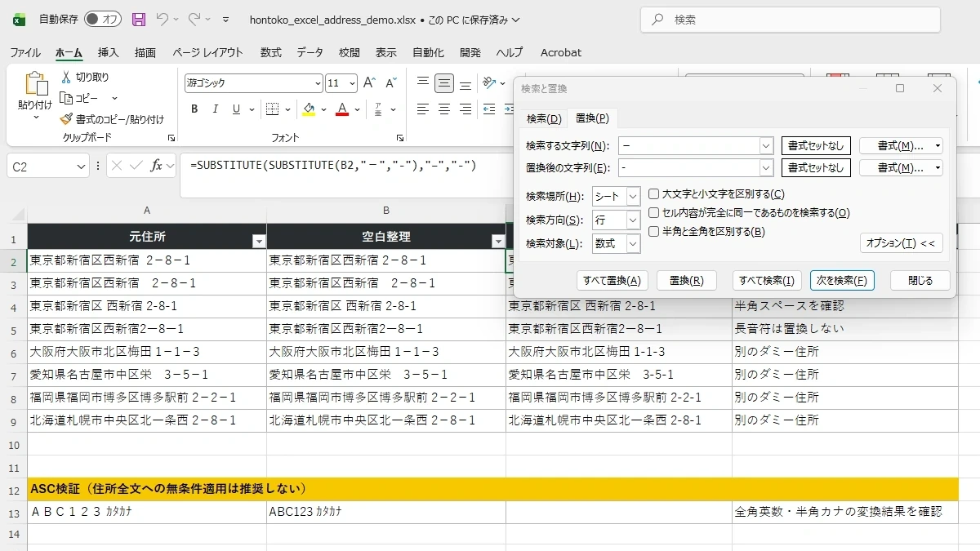This screenshot has width=980, height=551.
Task: Click the text orientation icon
Action: [x=489, y=83]
